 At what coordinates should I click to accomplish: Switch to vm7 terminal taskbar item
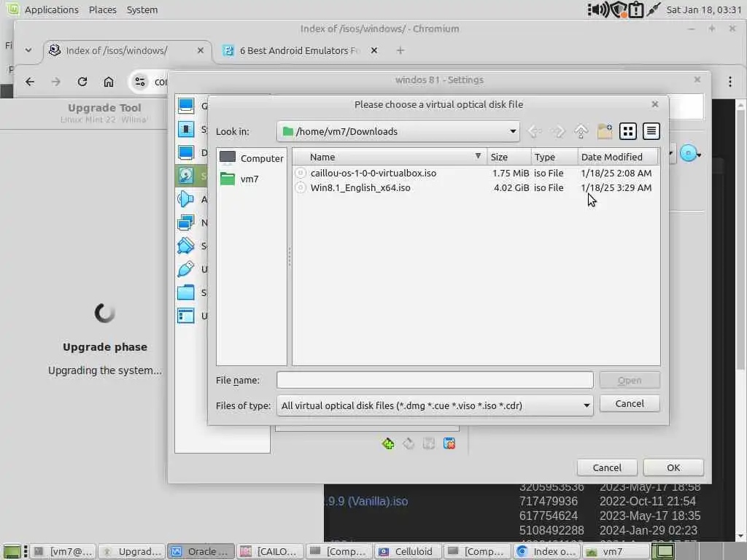(64, 551)
